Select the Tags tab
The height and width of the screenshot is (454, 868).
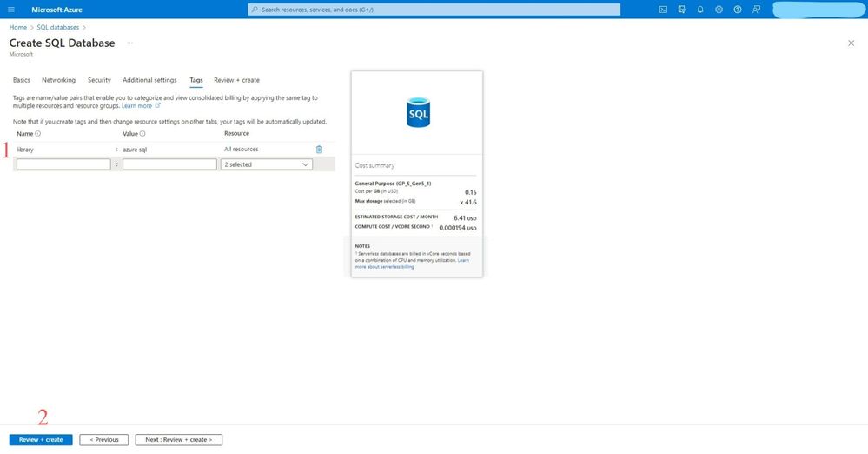click(x=196, y=80)
